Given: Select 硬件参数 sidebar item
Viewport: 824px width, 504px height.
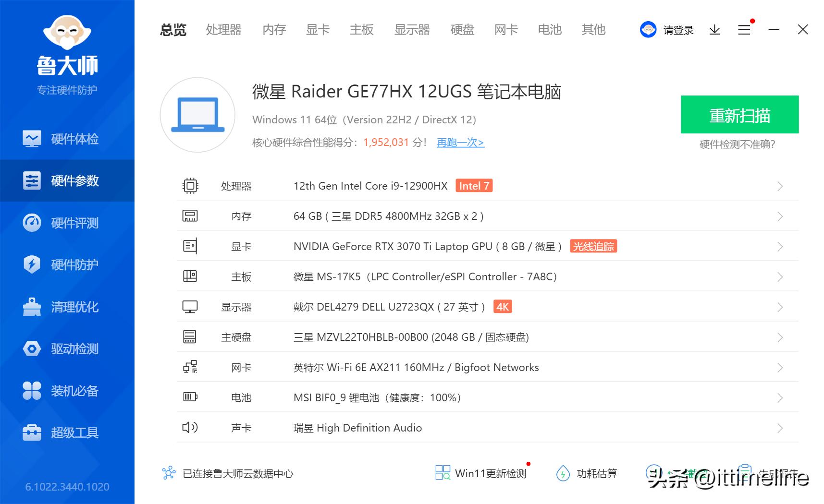Looking at the screenshot, I should click(x=67, y=180).
